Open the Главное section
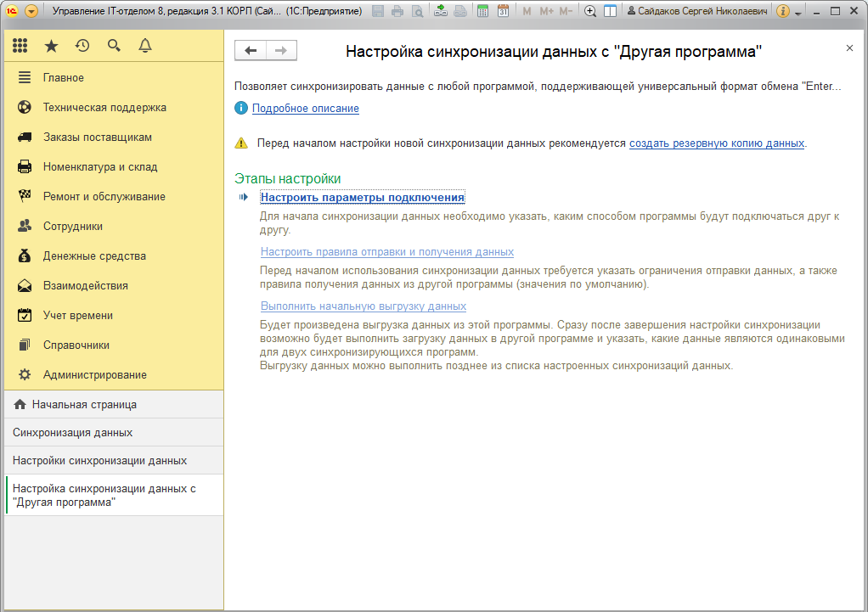This screenshot has height=612, width=868. pos(114,77)
